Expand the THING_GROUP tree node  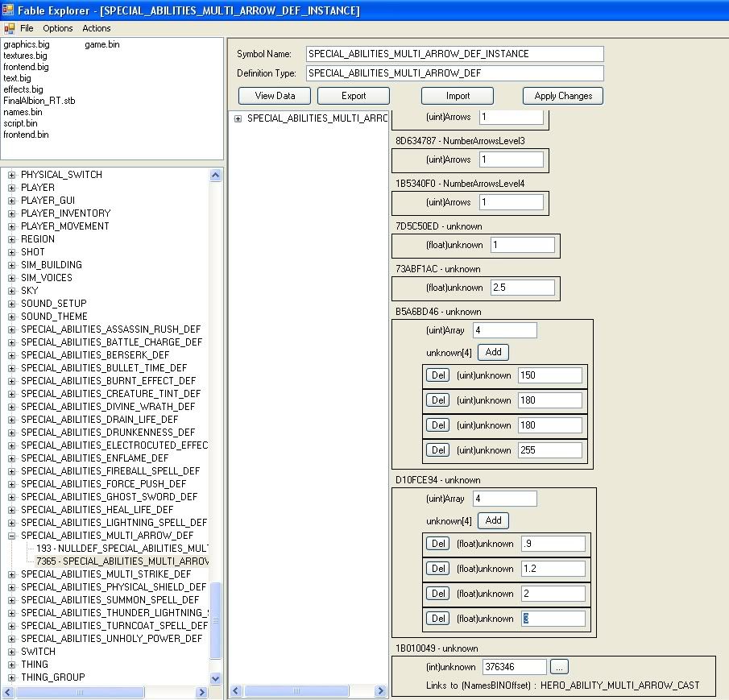tap(11, 677)
